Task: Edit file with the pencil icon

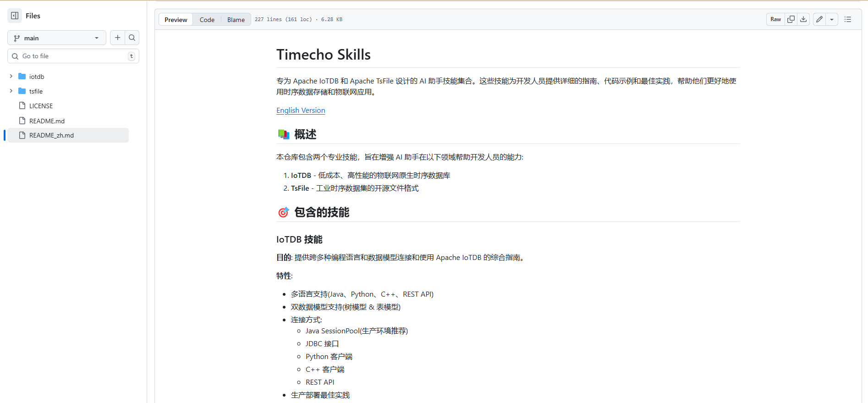Action: (819, 19)
